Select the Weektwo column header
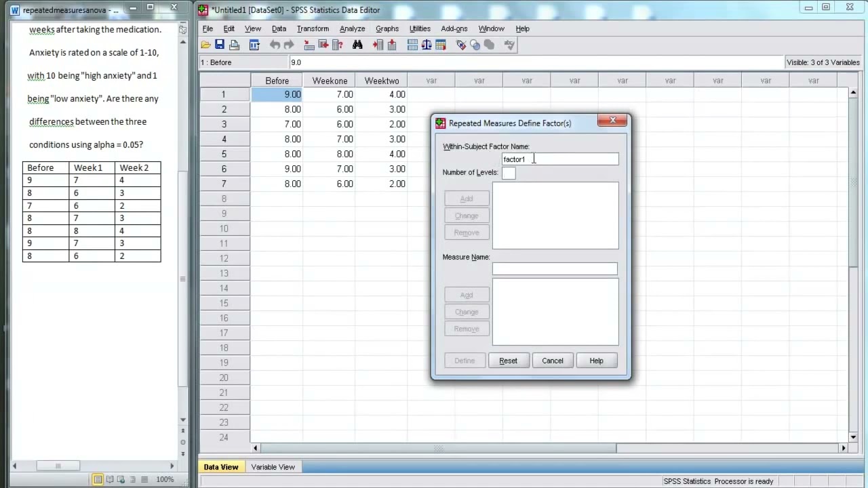Screen dimensions: 868x488 [x=382, y=81]
